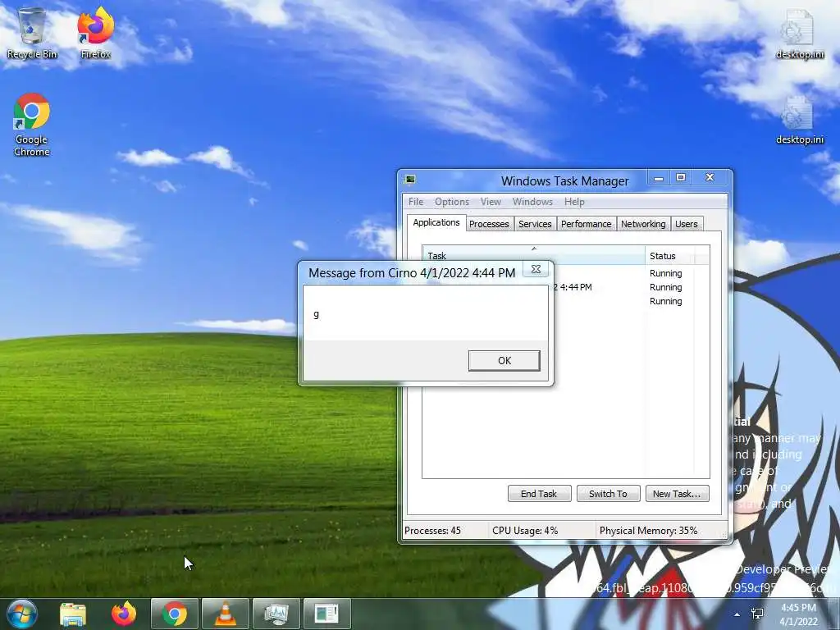The width and height of the screenshot is (840, 630).
Task: Switch to the Processes tab
Action: click(x=489, y=224)
